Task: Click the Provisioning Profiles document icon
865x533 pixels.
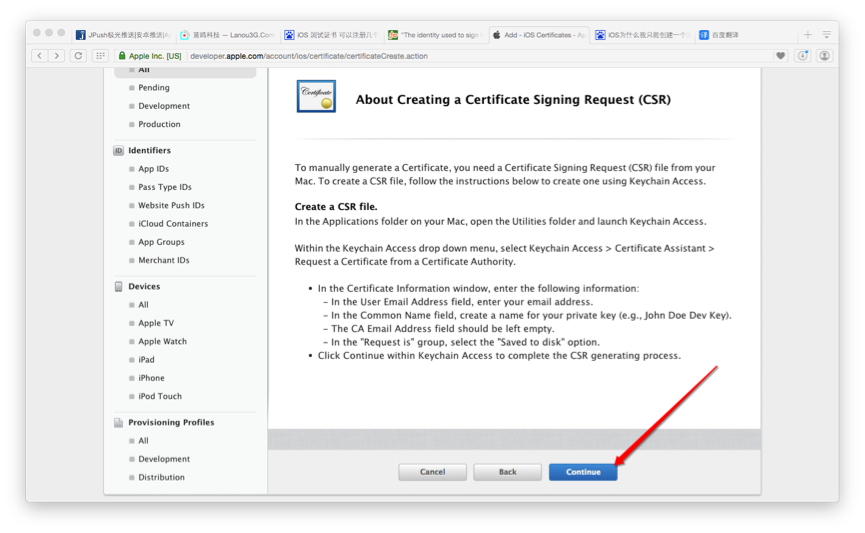Action: pos(118,423)
